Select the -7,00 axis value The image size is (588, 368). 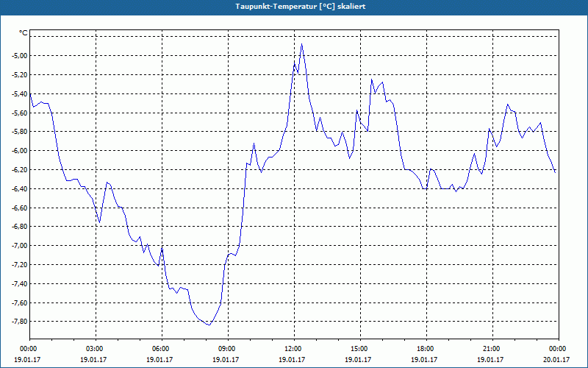20,246
